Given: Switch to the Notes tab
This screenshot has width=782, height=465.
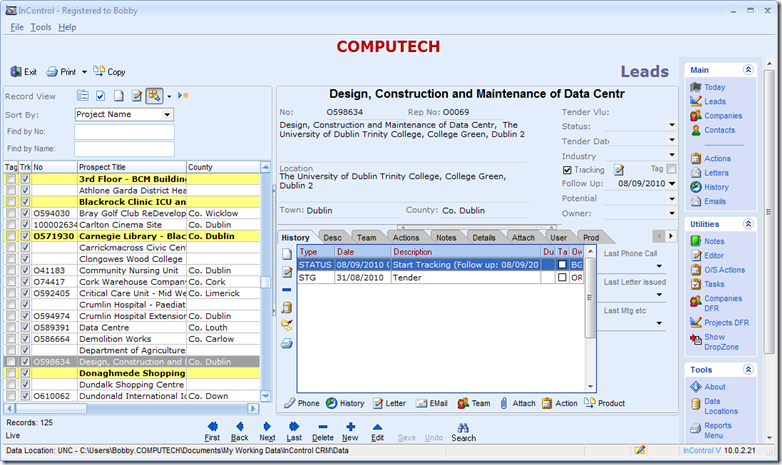Looking at the screenshot, I should 446,237.
